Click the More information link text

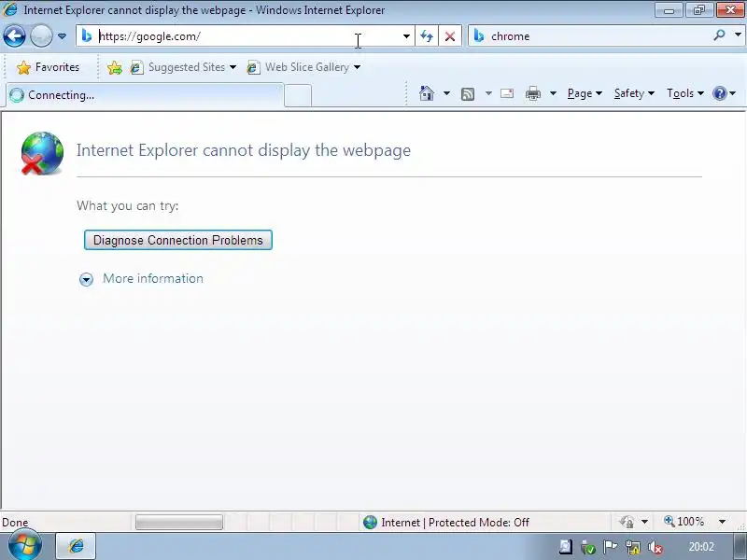[x=153, y=278]
